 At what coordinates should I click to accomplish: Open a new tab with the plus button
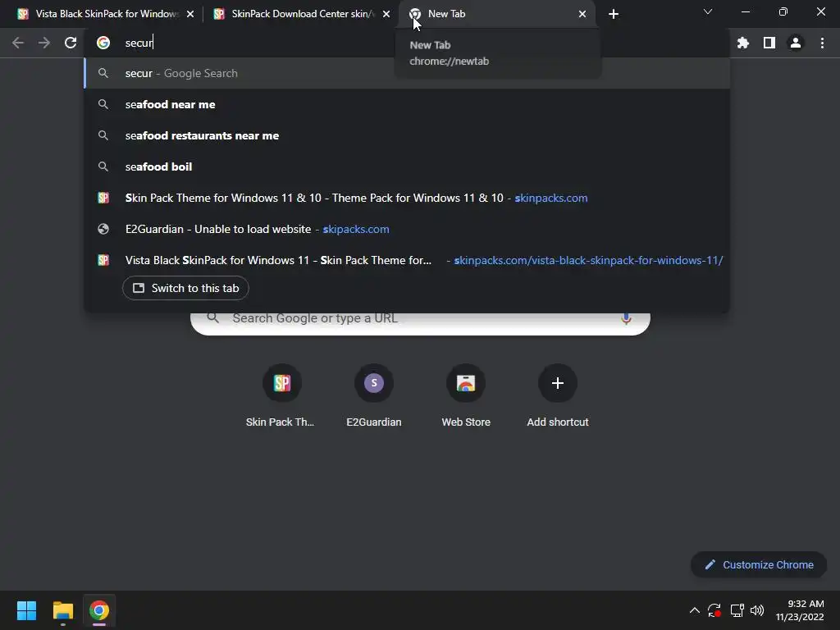[x=614, y=14]
